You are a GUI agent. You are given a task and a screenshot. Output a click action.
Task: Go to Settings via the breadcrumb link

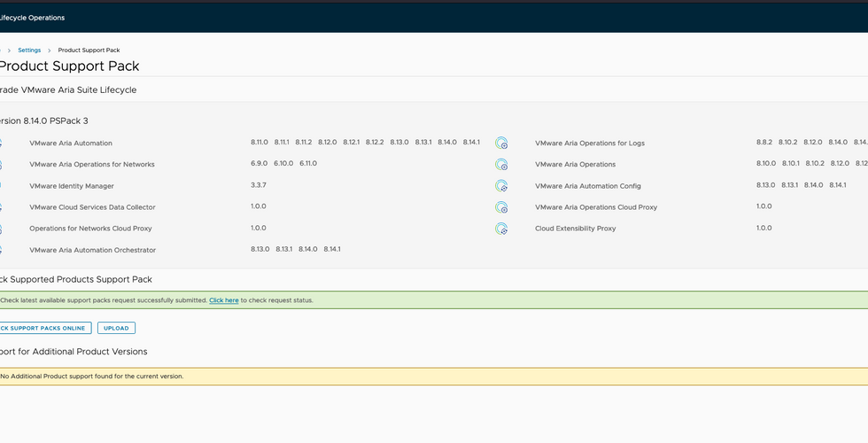[x=29, y=51]
